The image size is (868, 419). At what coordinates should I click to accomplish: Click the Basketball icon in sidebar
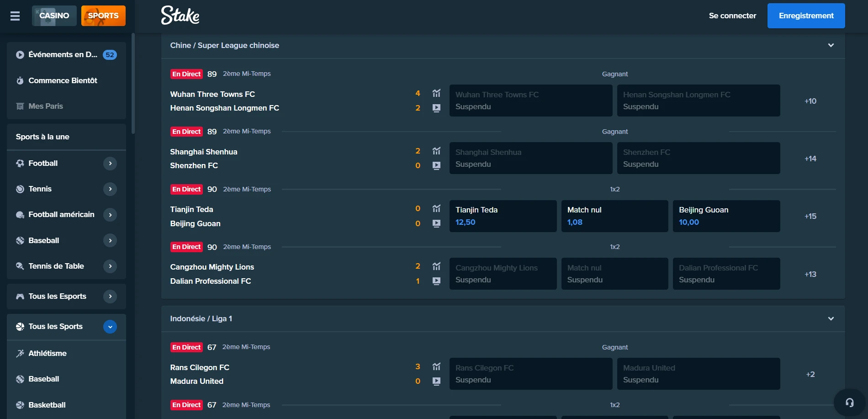tap(20, 405)
